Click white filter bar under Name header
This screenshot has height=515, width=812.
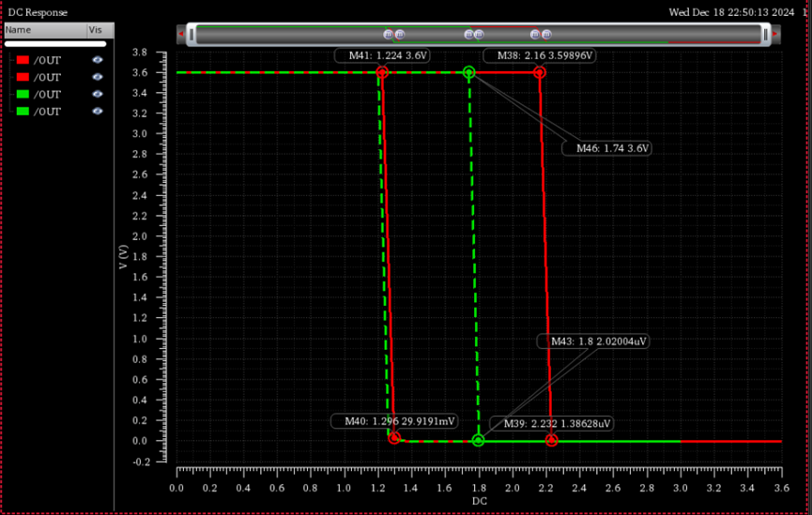click(x=55, y=44)
